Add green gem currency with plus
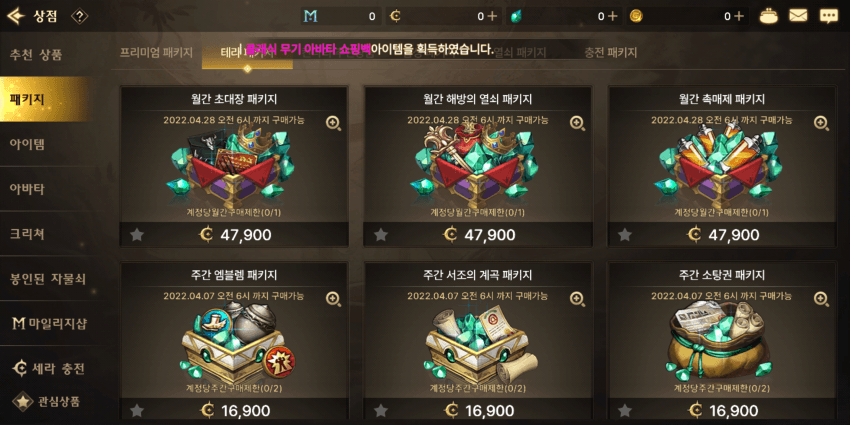This screenshot has height=425, width=850. click(613, 16)
